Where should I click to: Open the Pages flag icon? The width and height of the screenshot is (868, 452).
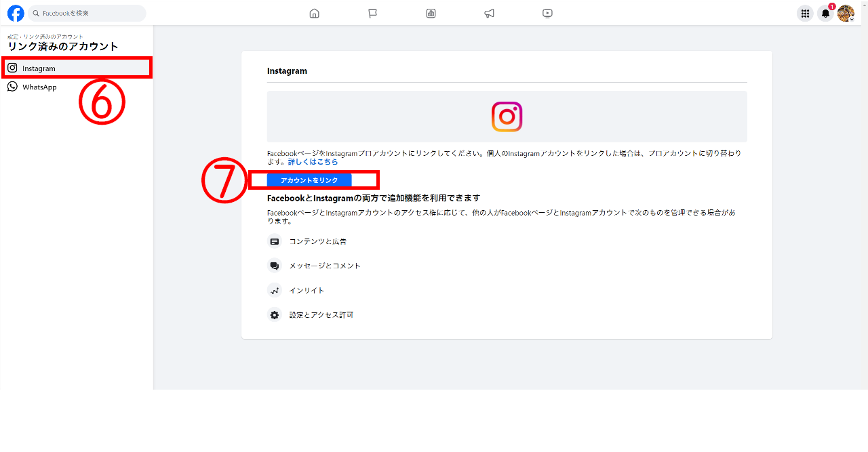[372, 13]
